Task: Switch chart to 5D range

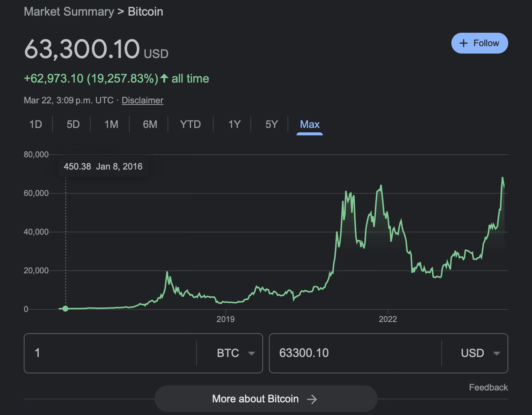Action: coord(73,124)
